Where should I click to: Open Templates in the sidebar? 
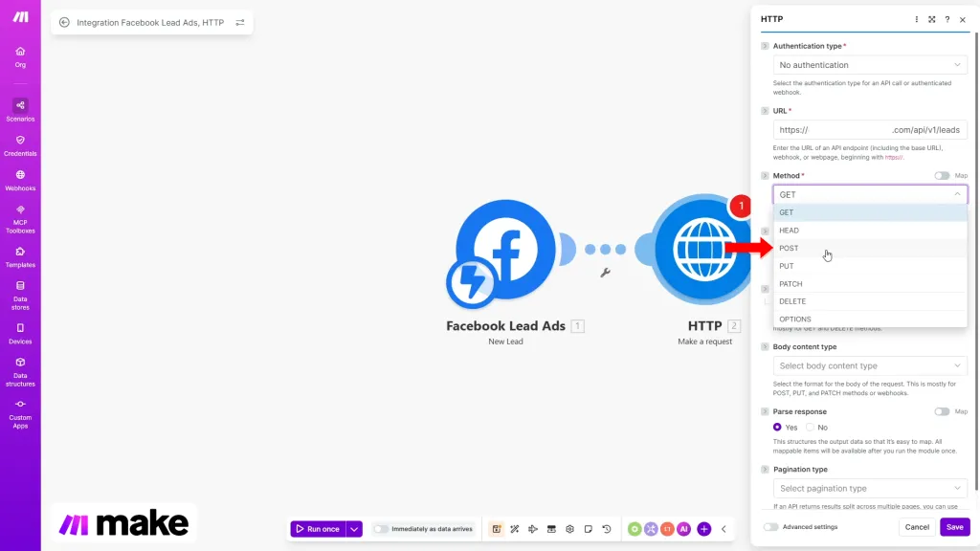click(20, 256)
